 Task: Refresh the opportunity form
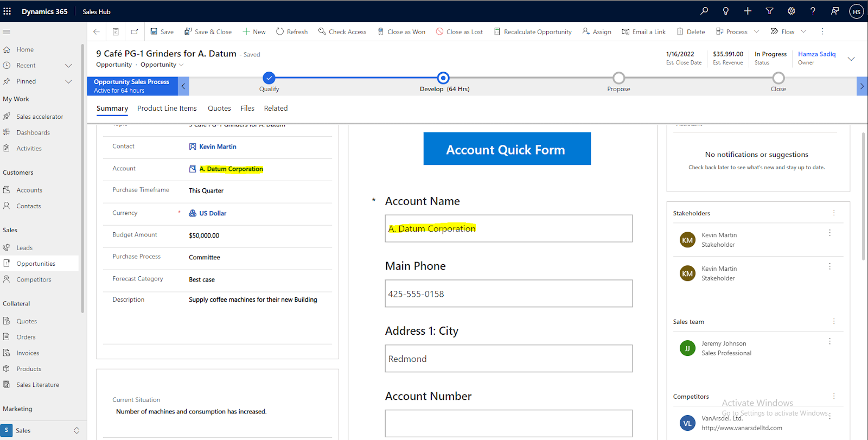pos(292,31)
